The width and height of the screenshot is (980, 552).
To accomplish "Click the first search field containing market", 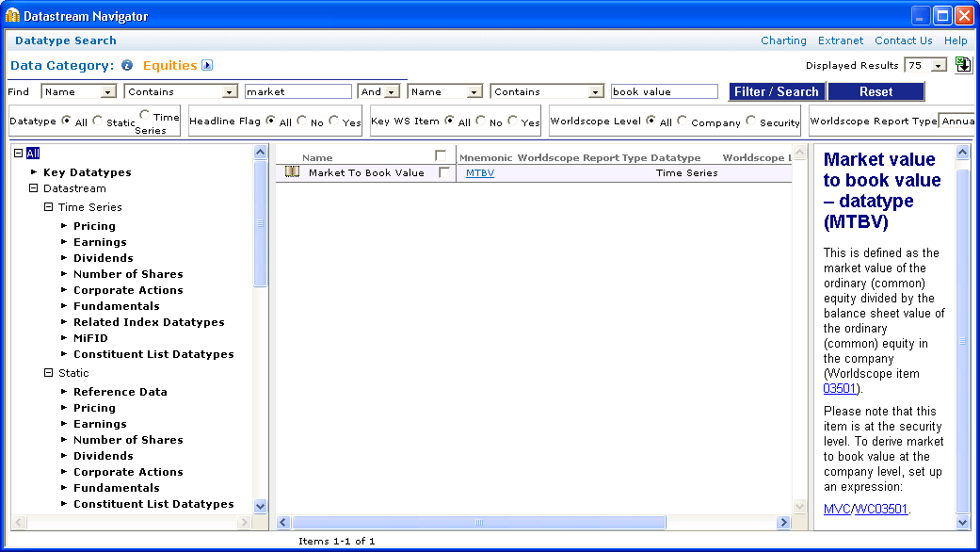I will (298, 92).
